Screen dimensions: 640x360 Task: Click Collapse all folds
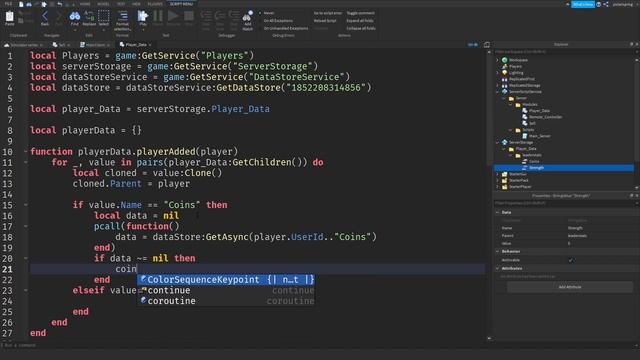(x=361, y=28)
